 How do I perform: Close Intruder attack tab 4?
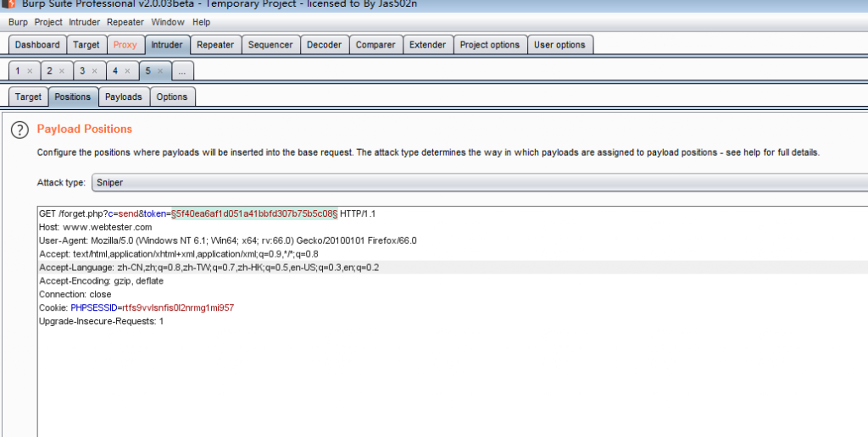(x=127, y=71)
